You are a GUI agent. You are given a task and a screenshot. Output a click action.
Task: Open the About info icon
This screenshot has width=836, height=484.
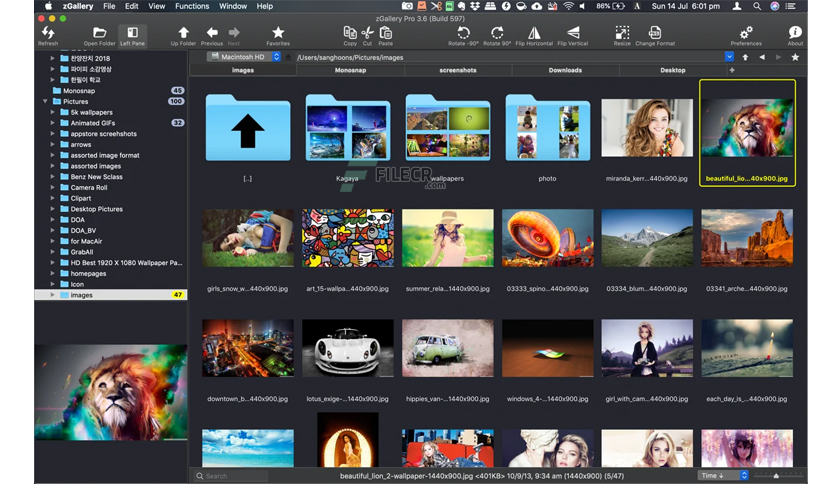(795, 36)
